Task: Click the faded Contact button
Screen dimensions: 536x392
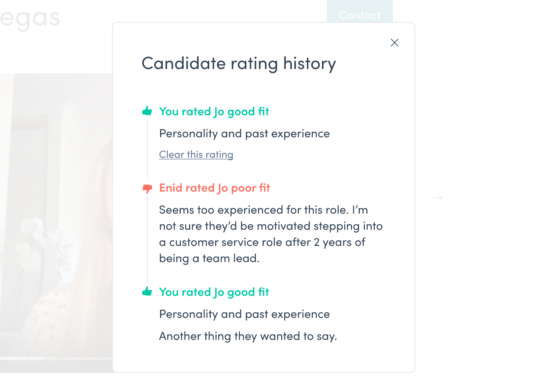Action: (359, 14)
